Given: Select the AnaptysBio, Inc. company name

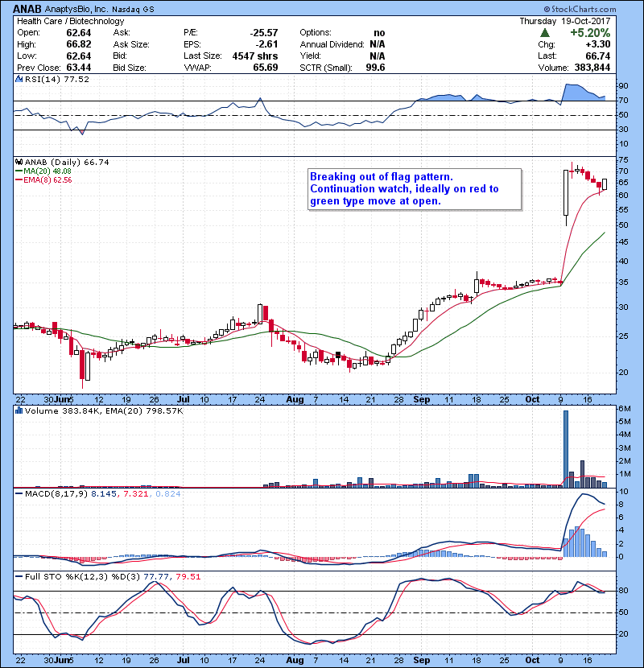Looking at the screenshot, I should tap(76, 9).
